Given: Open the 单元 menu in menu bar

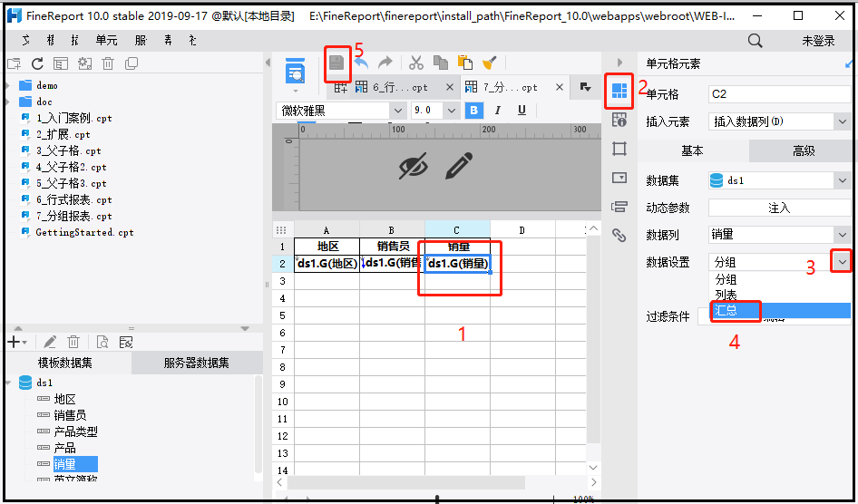Looking at the screenshot, I should pyautogui.click(x=106, y=40).
